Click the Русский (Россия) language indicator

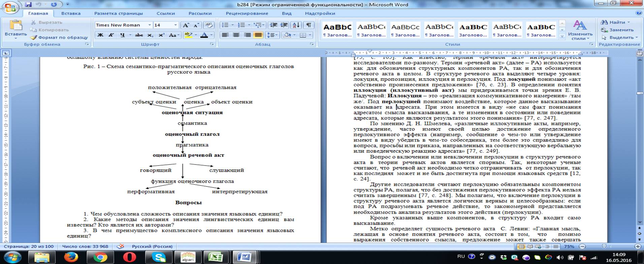coord(152,246)
